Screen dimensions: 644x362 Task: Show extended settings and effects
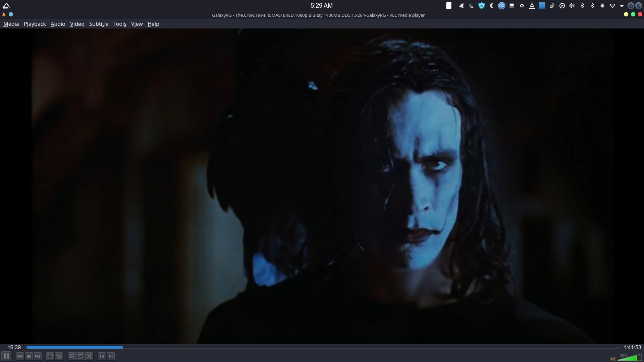(59, 356)
